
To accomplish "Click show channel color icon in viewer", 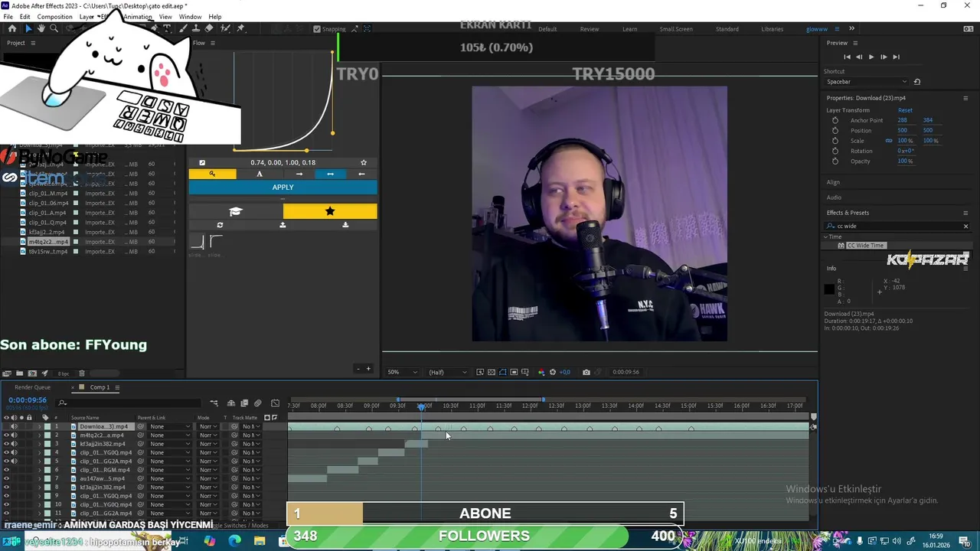I will click(541, 372).
